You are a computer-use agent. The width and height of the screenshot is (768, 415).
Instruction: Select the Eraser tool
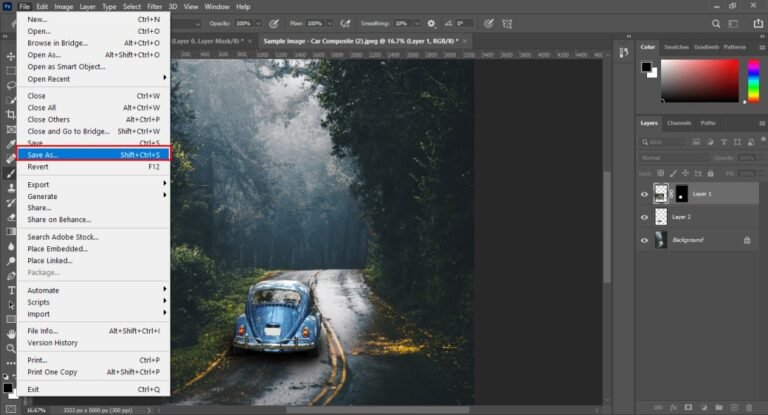coord(11,217)
